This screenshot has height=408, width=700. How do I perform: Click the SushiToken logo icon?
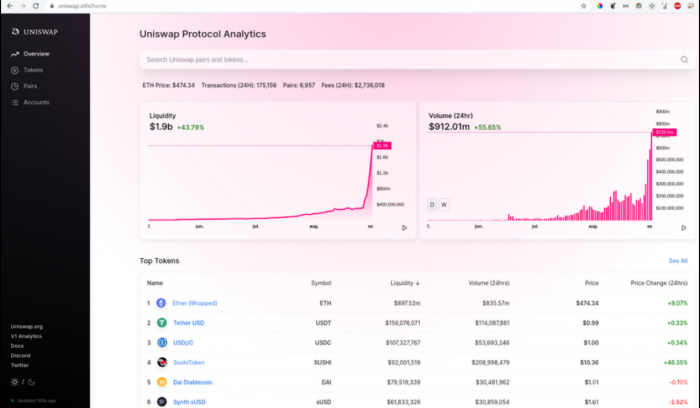(162, 362)
